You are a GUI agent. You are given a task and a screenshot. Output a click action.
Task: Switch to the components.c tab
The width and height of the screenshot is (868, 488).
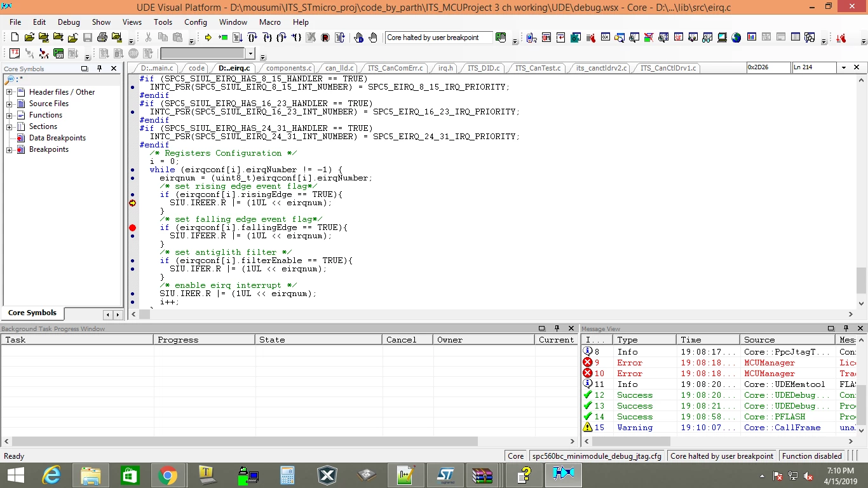pyautogui.click(x=288, y=68)
